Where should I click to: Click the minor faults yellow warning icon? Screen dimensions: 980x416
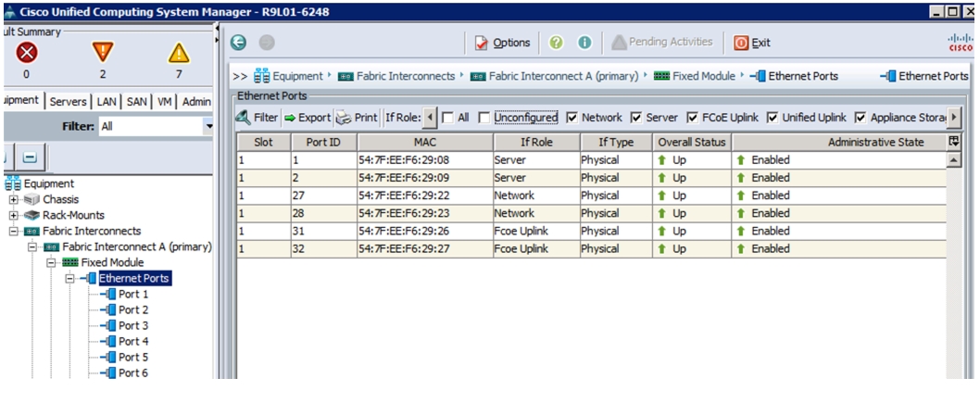tap(179, 54)
